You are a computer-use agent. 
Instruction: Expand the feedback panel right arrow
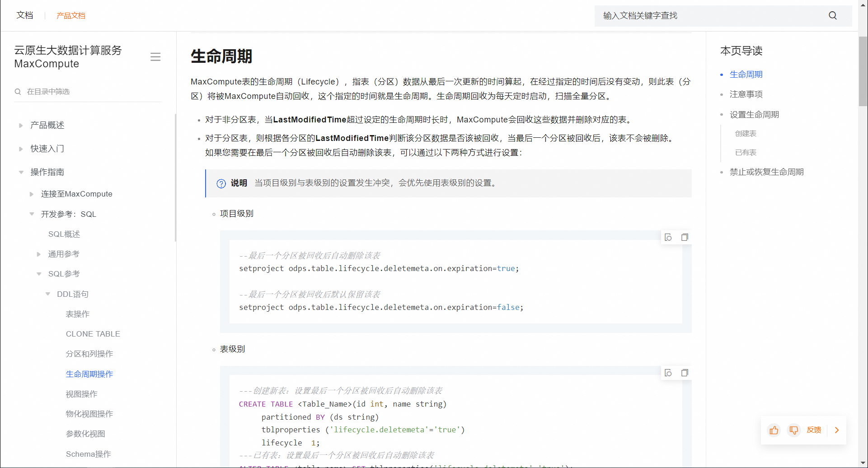837,430
